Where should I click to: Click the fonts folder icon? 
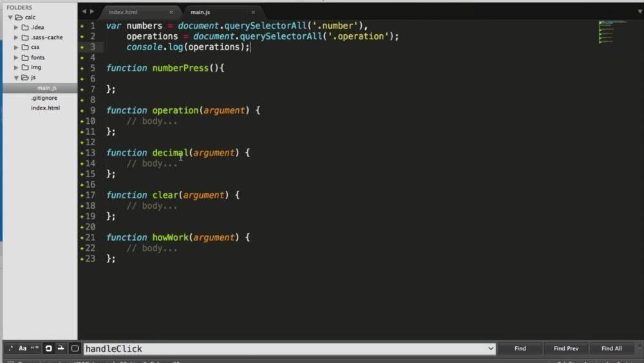pyautogui.click(x=25, y=57)
